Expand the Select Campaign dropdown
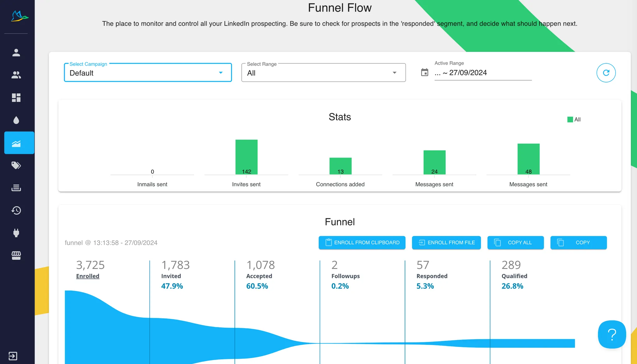Viewport: 637px width, 364px height. (148, 73)
